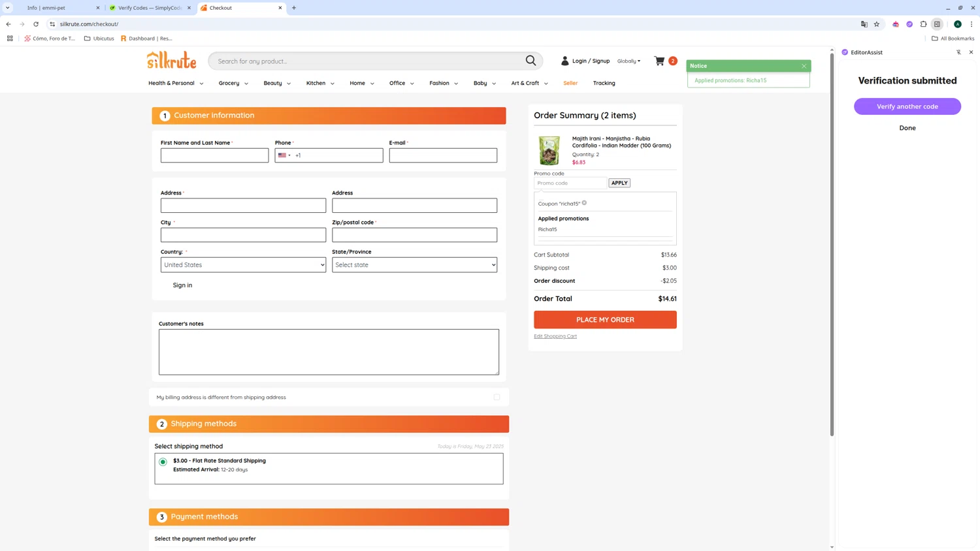Close the EditorAssist panel
This screenshot has width=980, height=551.
(971, 52)
